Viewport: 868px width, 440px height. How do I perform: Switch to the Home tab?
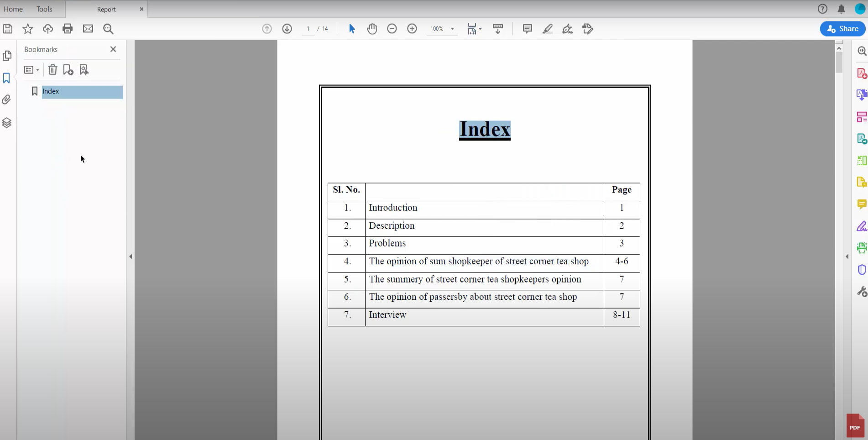coord(13,9)
